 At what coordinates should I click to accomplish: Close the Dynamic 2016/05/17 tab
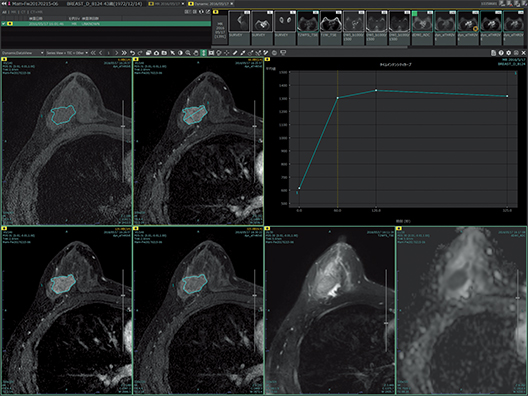[x=232, y=4]
